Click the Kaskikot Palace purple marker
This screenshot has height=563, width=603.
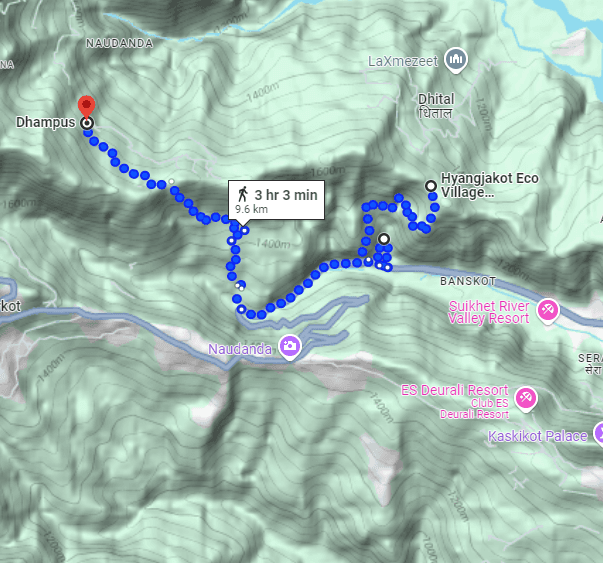click(x=599, y=435)
